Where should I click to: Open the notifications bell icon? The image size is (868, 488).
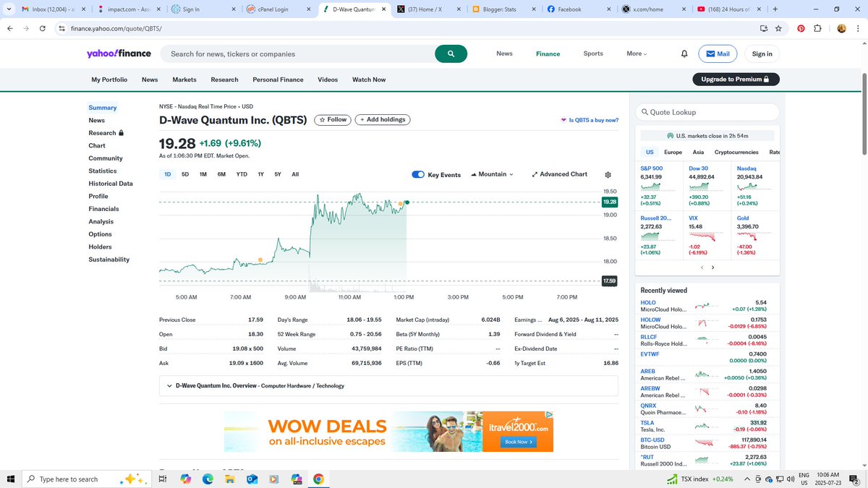pos(684,53)
